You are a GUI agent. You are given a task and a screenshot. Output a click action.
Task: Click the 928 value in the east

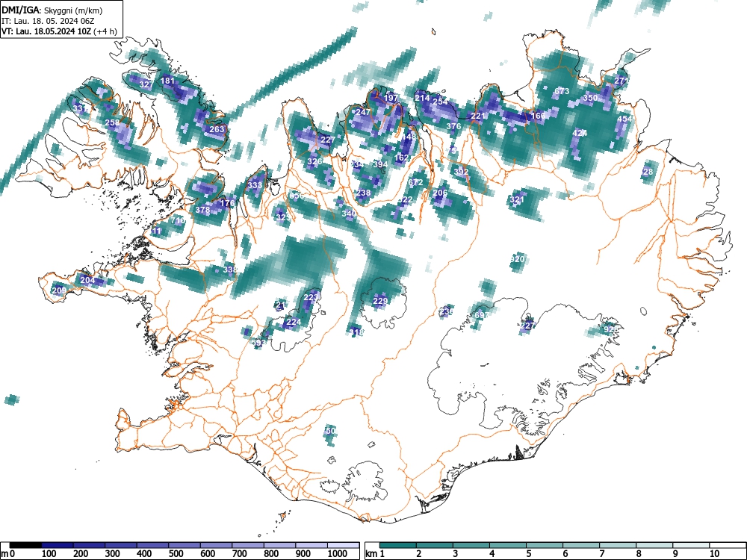(611, 329)
